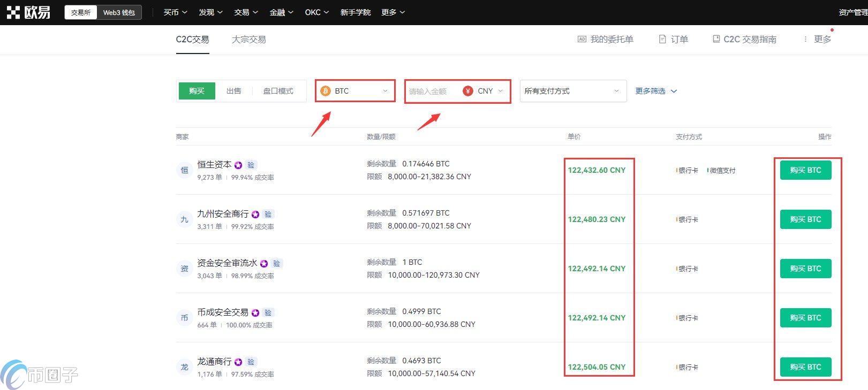Open the C2C 交易指南 guide
868x390 pixels.
[x=744, y=39]
